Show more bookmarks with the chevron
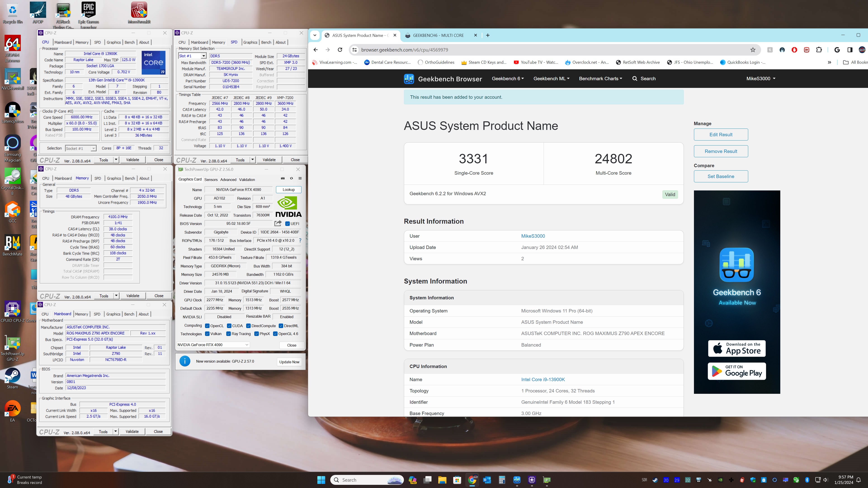This screenshot has width=868, height=488. [829, 62]
